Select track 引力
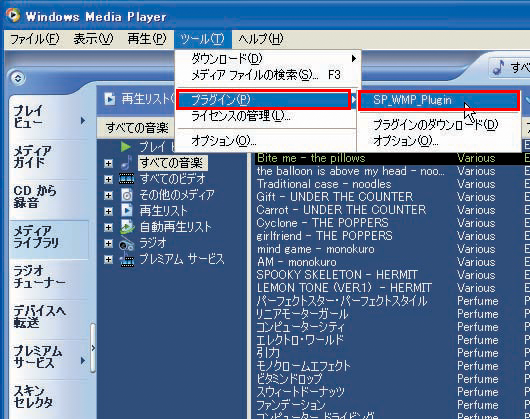Screen dimensions: 530x419 [268, 353]
